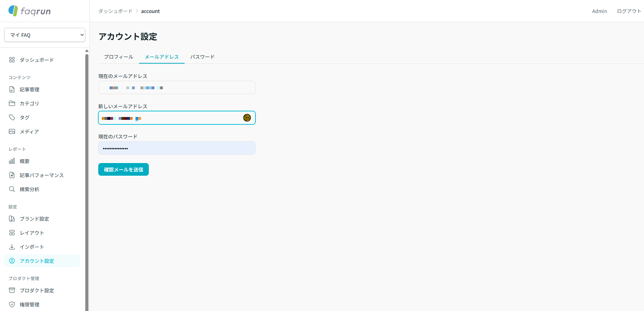Open ブランド設定 settings
Viewport: 644px width, 311px height.
[x=42, y=219]
